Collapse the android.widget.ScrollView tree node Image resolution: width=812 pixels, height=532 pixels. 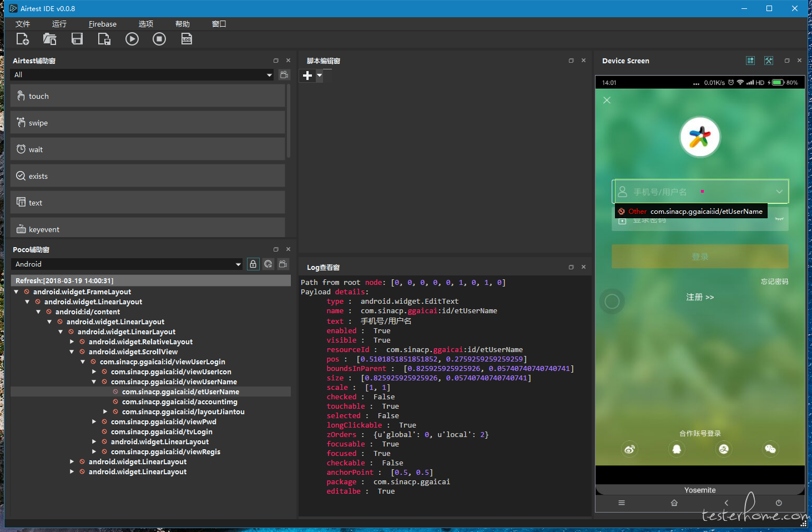(x=72, y=352)
